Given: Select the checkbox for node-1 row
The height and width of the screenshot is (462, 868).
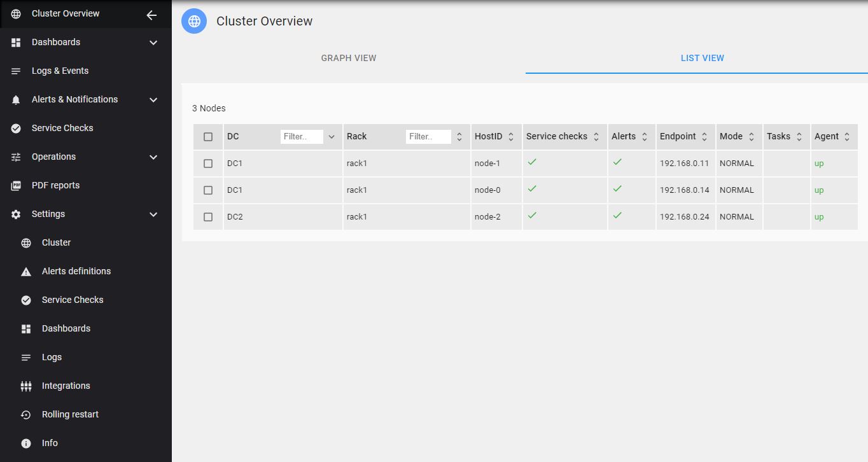Looking at the screenshot, I should [x=208, y=164].
